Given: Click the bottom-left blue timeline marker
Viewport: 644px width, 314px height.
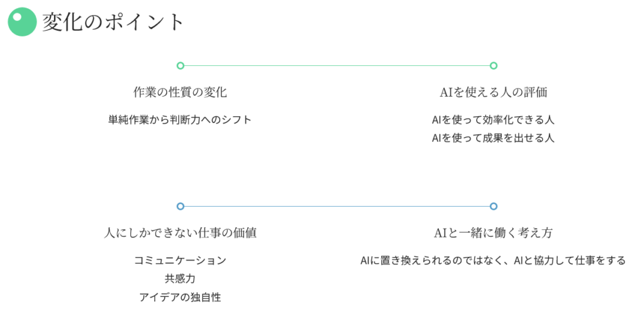Looking at the screenshot, I should tap(180, 206).
